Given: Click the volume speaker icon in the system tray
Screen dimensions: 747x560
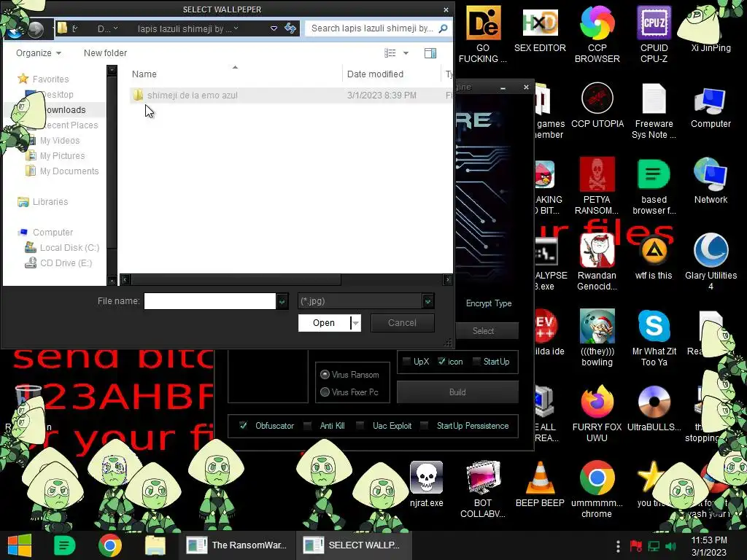Looking at the screenshot, I should [x=670, y=546].
